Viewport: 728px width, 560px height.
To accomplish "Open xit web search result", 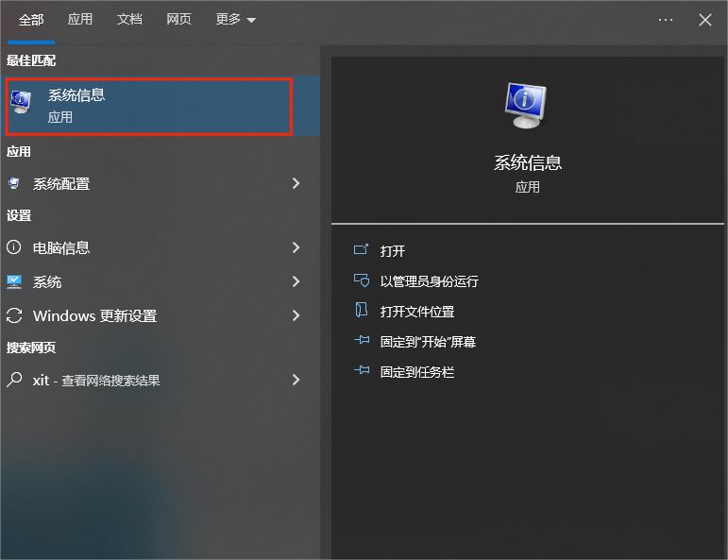I will 161,381.
